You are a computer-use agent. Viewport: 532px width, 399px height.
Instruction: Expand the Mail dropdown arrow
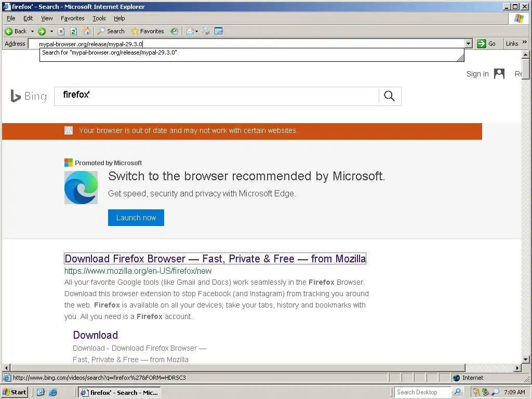(x=196, y=31)
